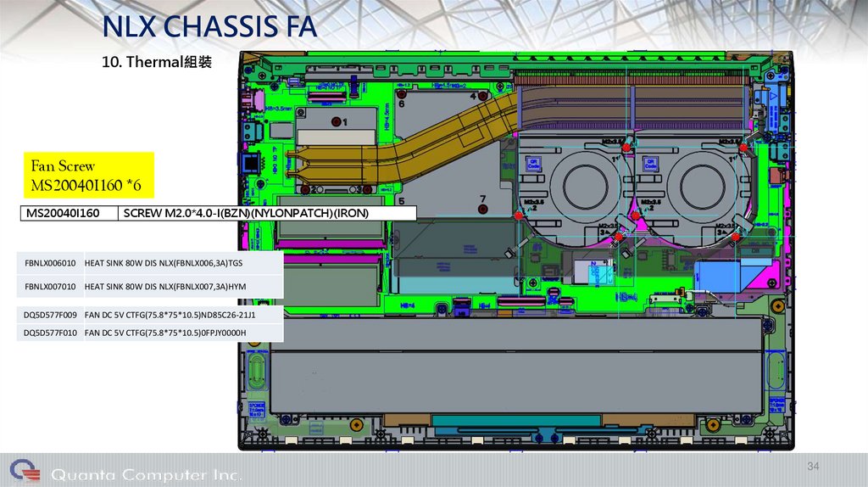
Task: Select part number FBNLX007010
Action: pos(50,287)
